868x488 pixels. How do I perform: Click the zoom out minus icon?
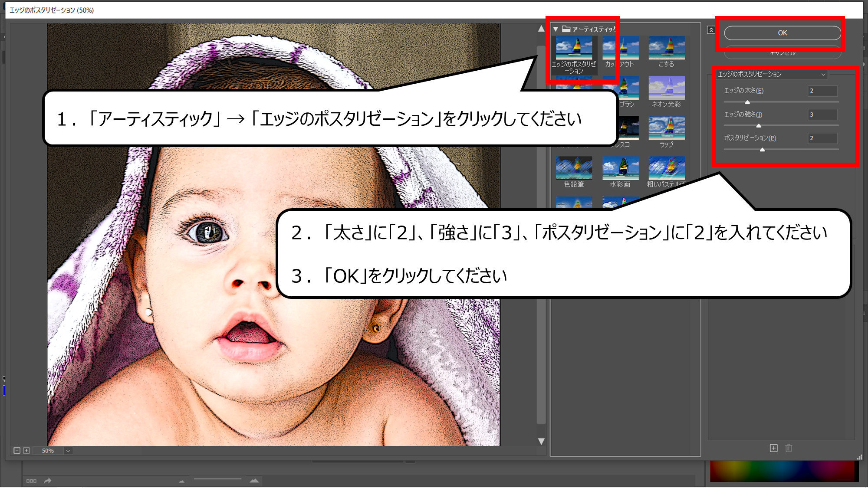[x=17, y=451]
